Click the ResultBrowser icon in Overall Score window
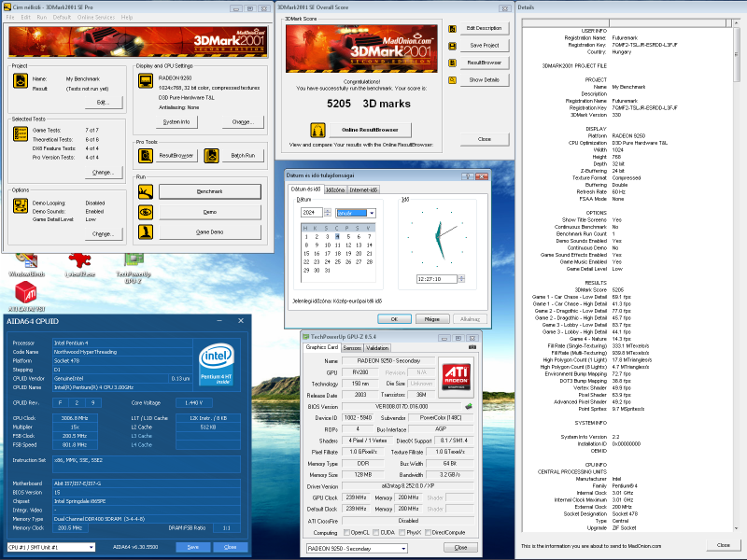Viewport: 747px width, 560px height. click(452, 63)
